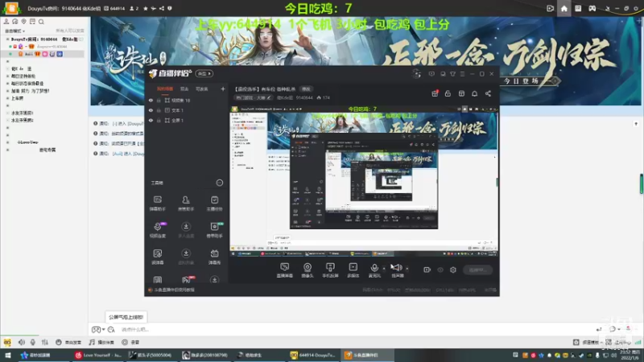Click the 公屏气泡上线啦 bubble button

(x=126, y=317)
